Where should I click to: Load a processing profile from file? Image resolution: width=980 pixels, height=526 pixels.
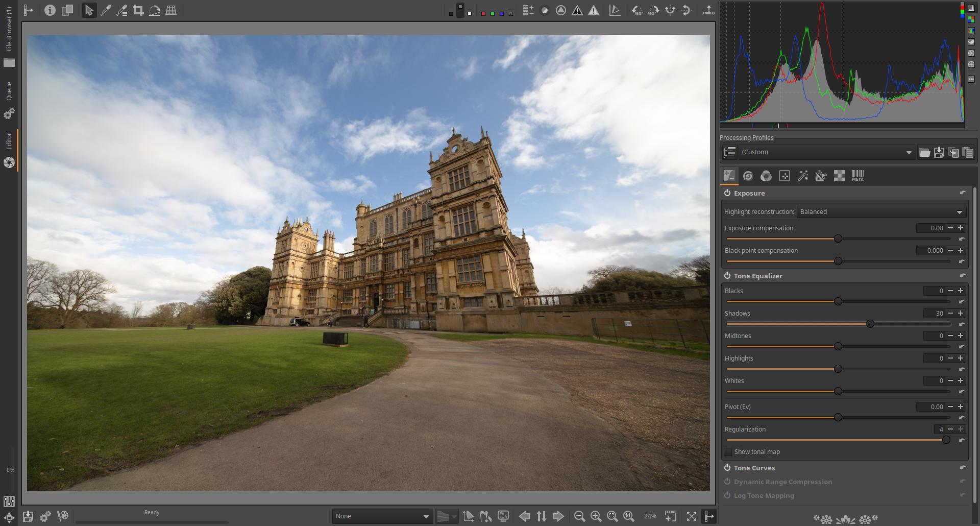point(924,152)
